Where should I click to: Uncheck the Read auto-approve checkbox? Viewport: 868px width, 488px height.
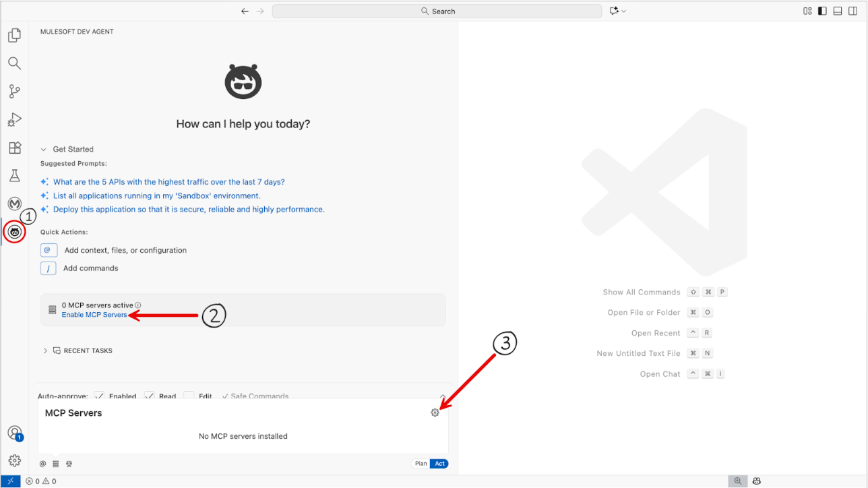pyautogui.click(x=150, y=396)
